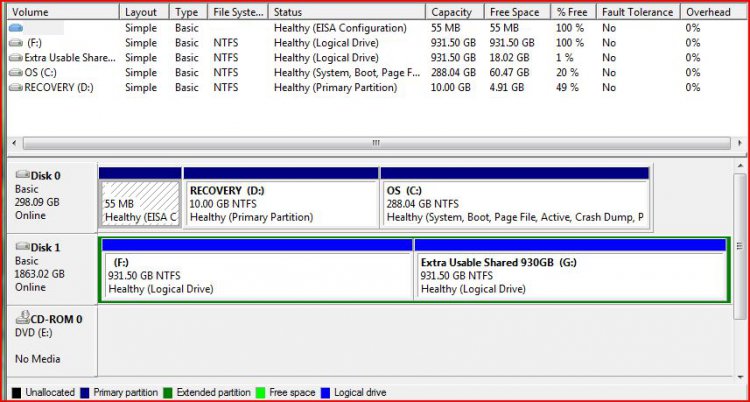750x402 pixels.
Task: Click the 288.04 GB capacity cell
Action: tap(453, 73)
